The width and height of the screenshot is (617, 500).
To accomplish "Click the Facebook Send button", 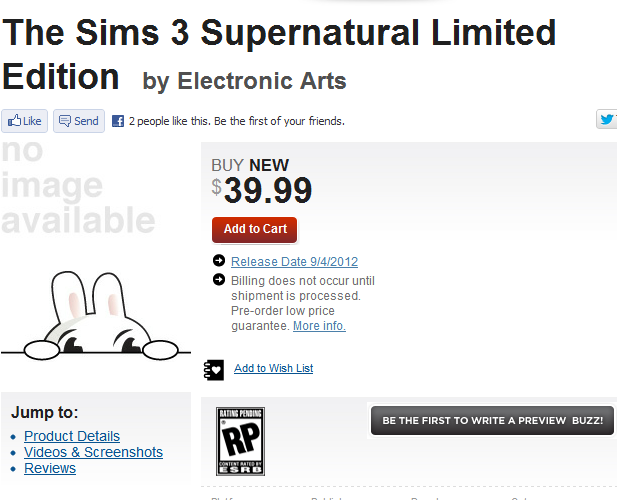I will (x=79, y=121).
